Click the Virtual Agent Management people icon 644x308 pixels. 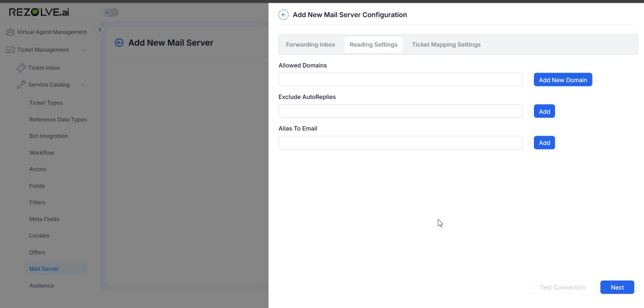(x=10, y=32)
